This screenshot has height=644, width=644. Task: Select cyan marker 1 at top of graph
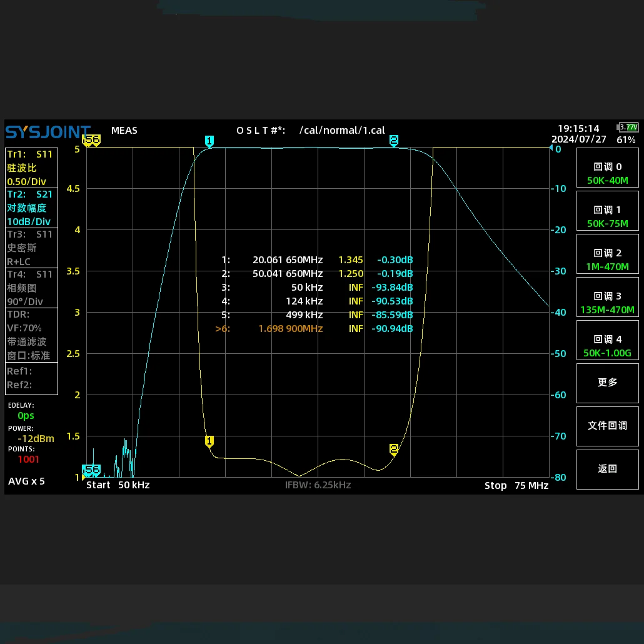click(x=209, y=141)
